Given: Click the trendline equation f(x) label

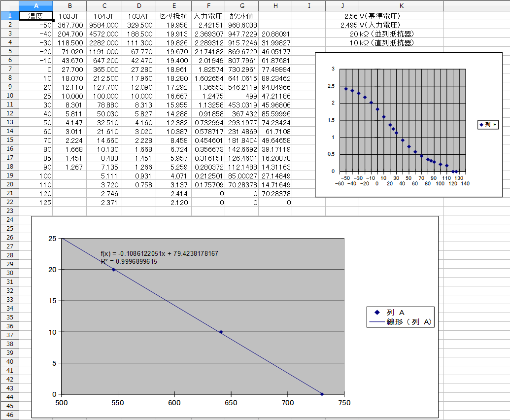Looking at the screenshot, I should coord(159,253).
